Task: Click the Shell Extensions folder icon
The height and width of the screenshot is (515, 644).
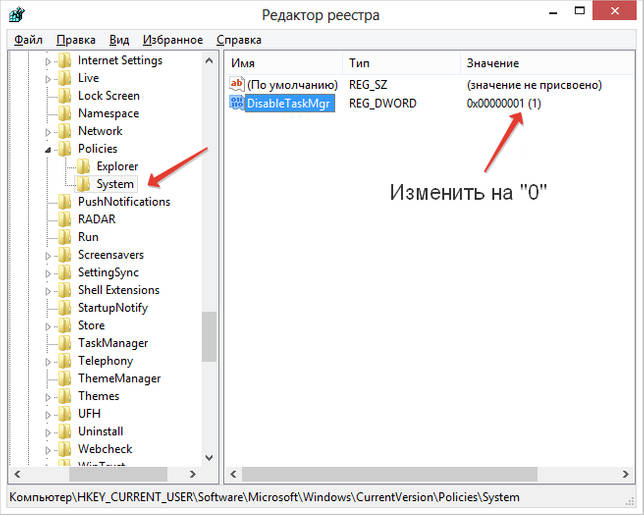Action: click(64, 290)
